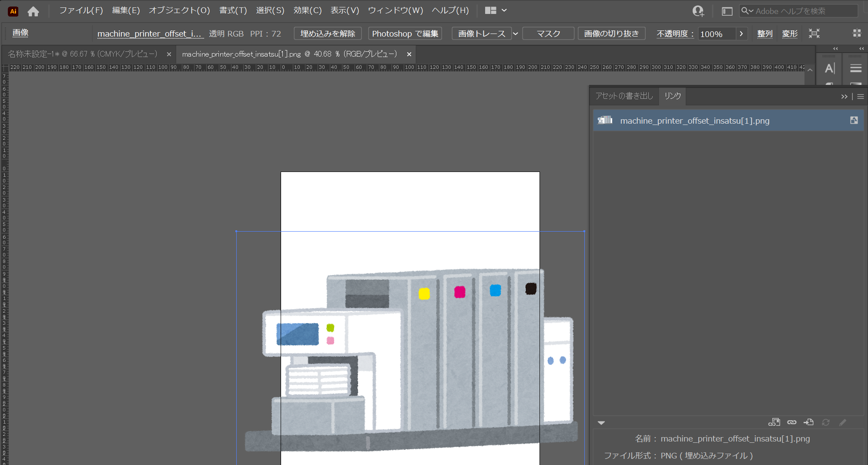Expand the opacity slider arrow
This screenshot has width=868, height=465.
coord(741,34)
